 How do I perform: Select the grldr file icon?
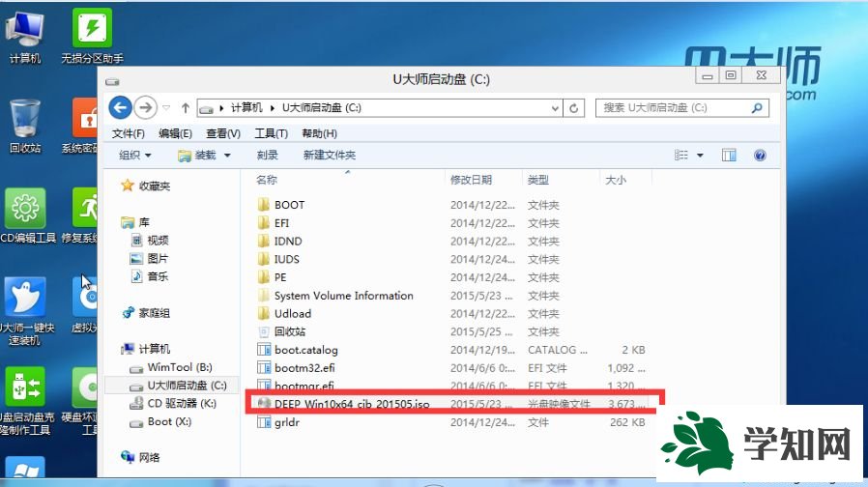(x=264, y=422)
